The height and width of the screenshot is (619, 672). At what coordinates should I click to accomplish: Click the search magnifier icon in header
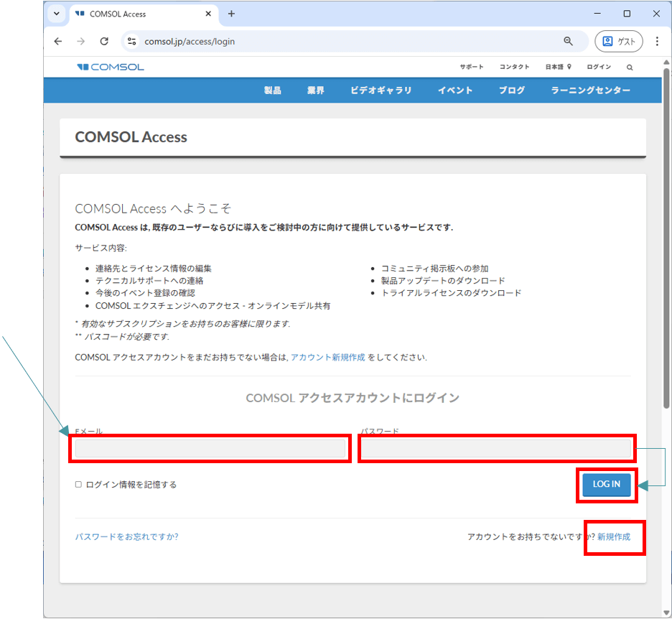[x=630, y=67]
